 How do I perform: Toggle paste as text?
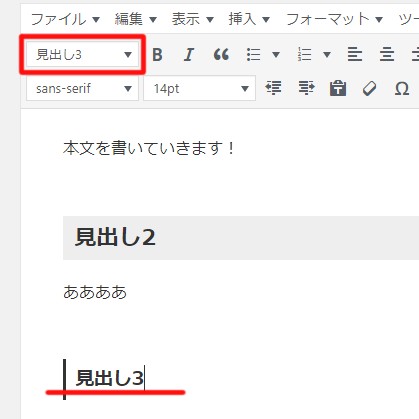[x=338, y=88]
